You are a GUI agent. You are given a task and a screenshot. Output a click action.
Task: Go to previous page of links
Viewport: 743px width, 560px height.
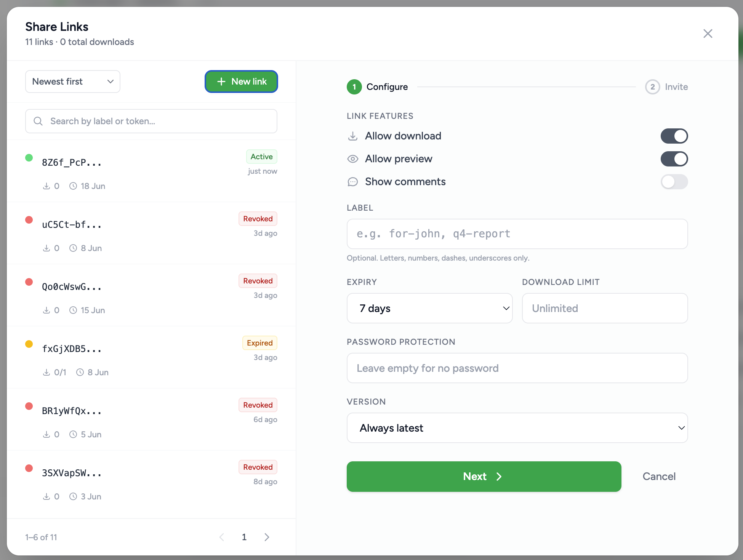point(222,537)
